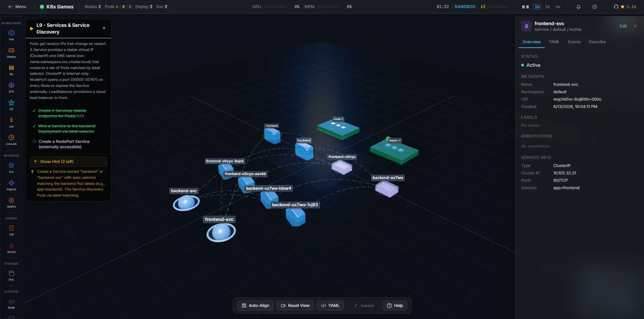644x319 pixels.
Task: Set simulation speed to 4x
Action: pos(558,7)
